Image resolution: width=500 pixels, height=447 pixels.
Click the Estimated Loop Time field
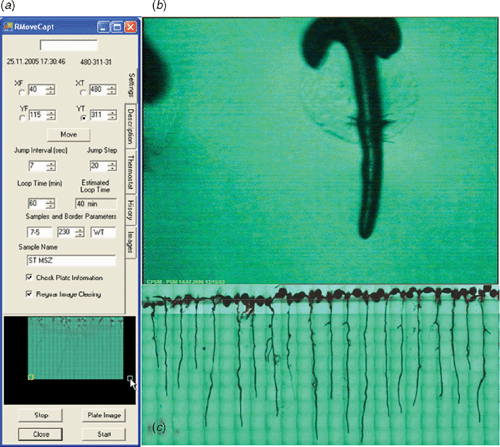pyautogui.click(x=96, y=204)
